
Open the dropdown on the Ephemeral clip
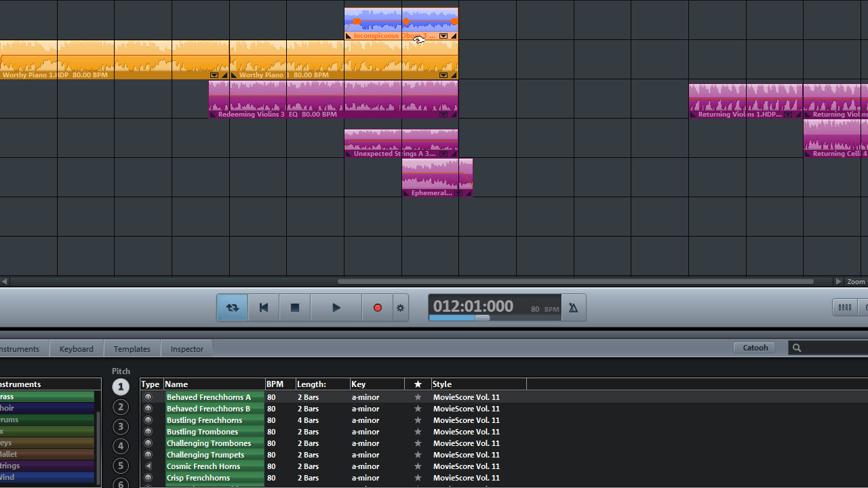(x=459, y=192)
